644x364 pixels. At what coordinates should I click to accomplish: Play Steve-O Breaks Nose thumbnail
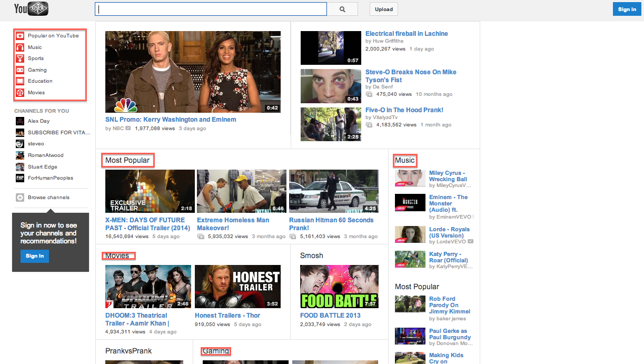(x=330, y=86)
